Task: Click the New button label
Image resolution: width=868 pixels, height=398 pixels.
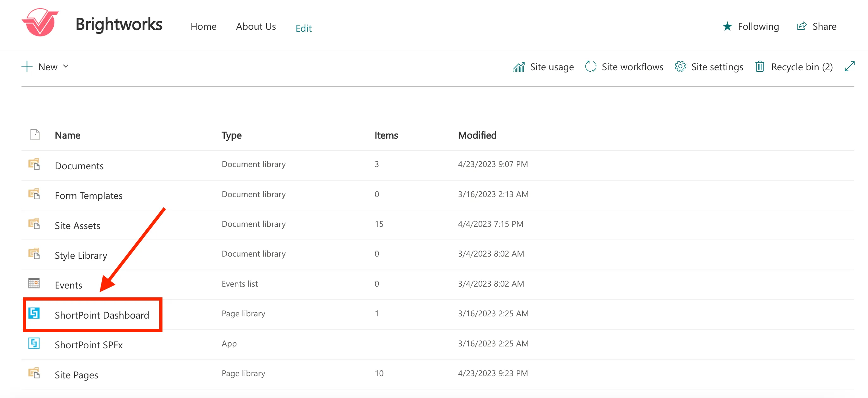Action: [48, 67]
